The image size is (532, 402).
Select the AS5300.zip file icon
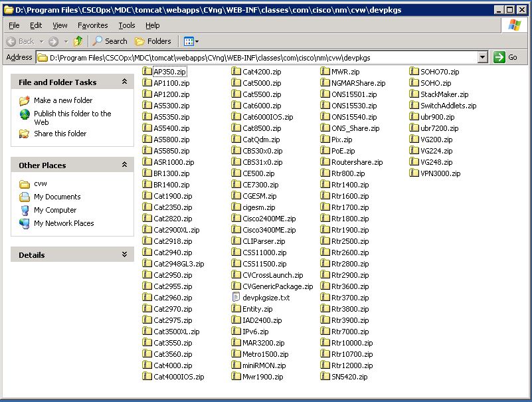point(147,105)
